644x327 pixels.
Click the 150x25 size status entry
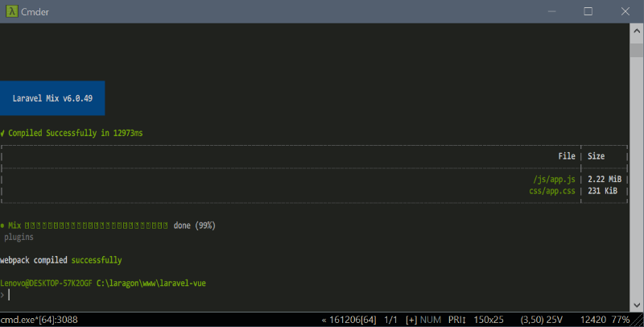(x=489, y=320)
